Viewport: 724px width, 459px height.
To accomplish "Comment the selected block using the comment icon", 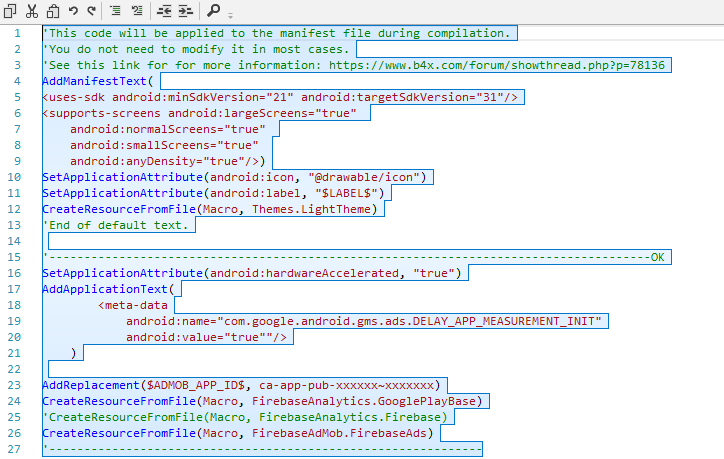I will click(x=115, y=10).
